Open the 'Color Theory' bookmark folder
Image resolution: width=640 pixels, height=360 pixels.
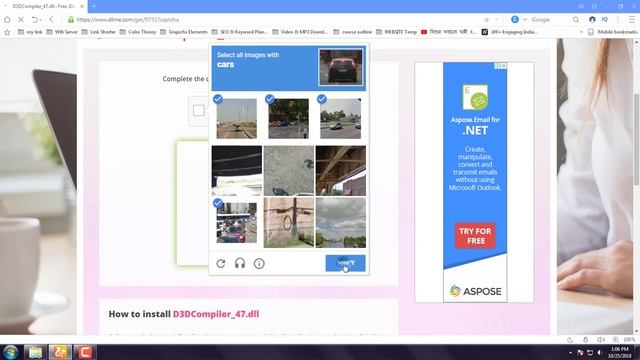click(138, 32)
